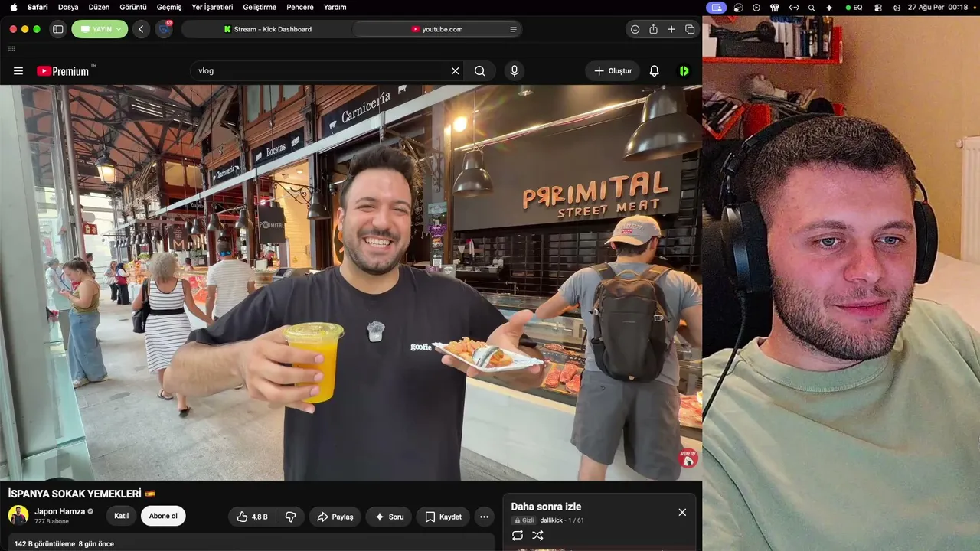Click the Oluştur create button
The width and height of the screenshot is (980, 551).
612,71
